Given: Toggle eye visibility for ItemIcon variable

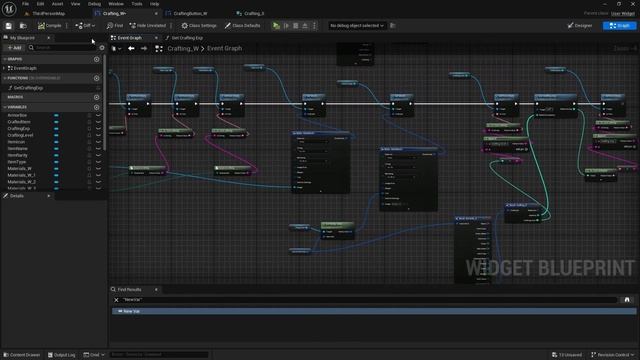Looking at the screenshot, I should click(x=98, y=142).
